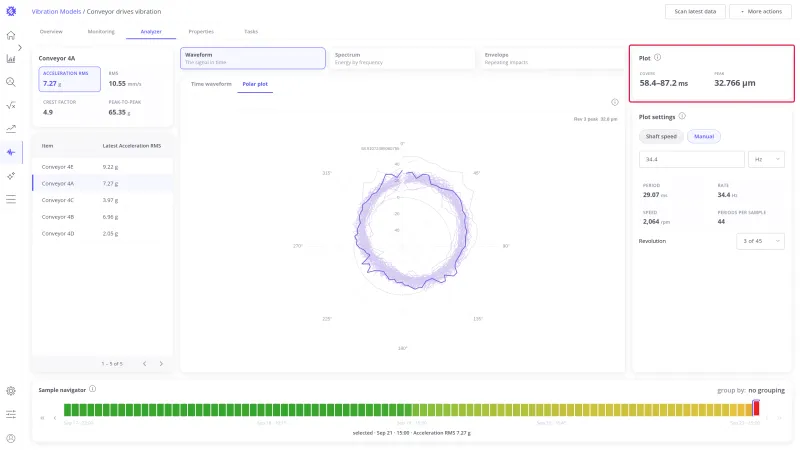
Task: Select the Conveyor 4C row
Action: pyautogui.click(x=103, y=200)
